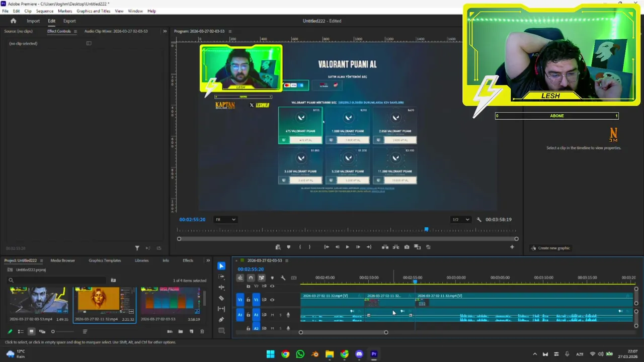Click Mark Out button
Viewport: 644px width, 362px height.
click(309, 247)
